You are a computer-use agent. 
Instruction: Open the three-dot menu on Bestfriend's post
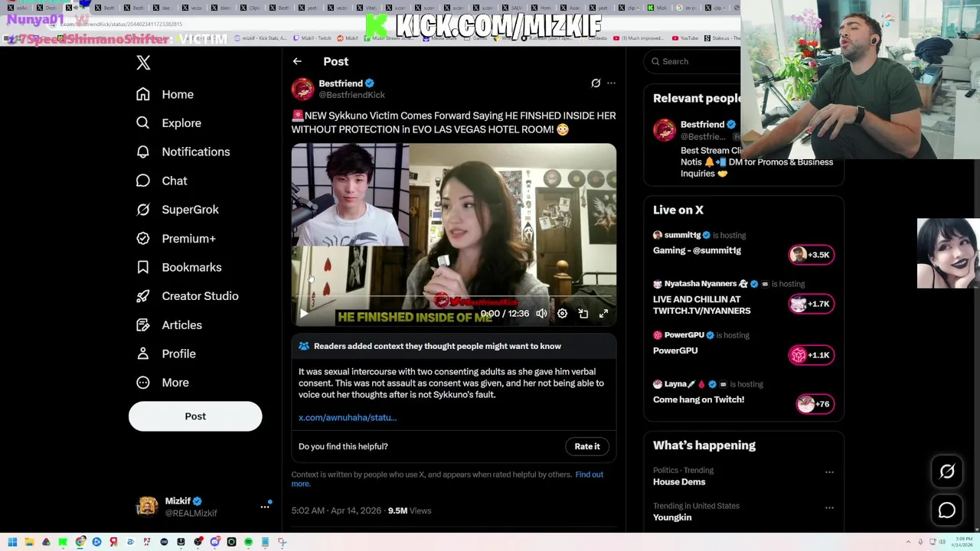(611, 83)
